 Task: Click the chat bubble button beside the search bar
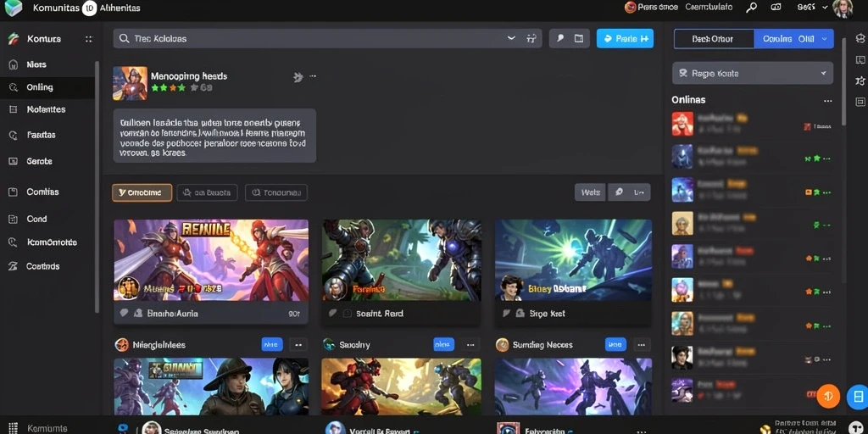[x=559, y=38]
